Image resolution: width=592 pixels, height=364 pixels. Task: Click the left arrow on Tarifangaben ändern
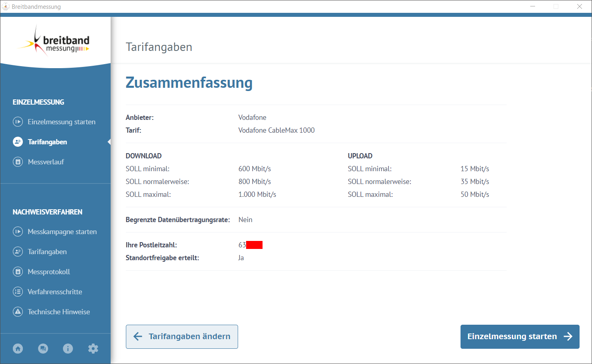coord(138,336)
